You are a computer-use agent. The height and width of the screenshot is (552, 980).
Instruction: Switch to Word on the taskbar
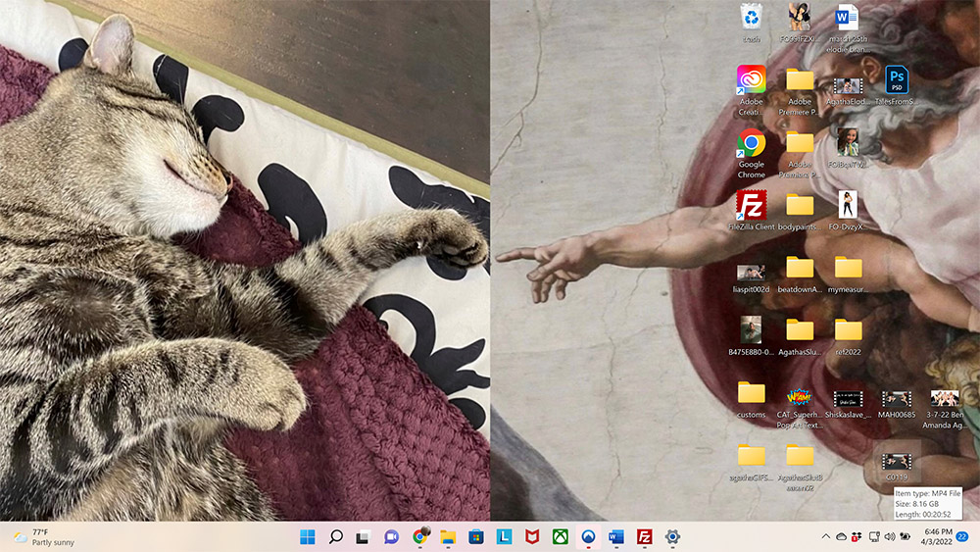tap(616, 536)
